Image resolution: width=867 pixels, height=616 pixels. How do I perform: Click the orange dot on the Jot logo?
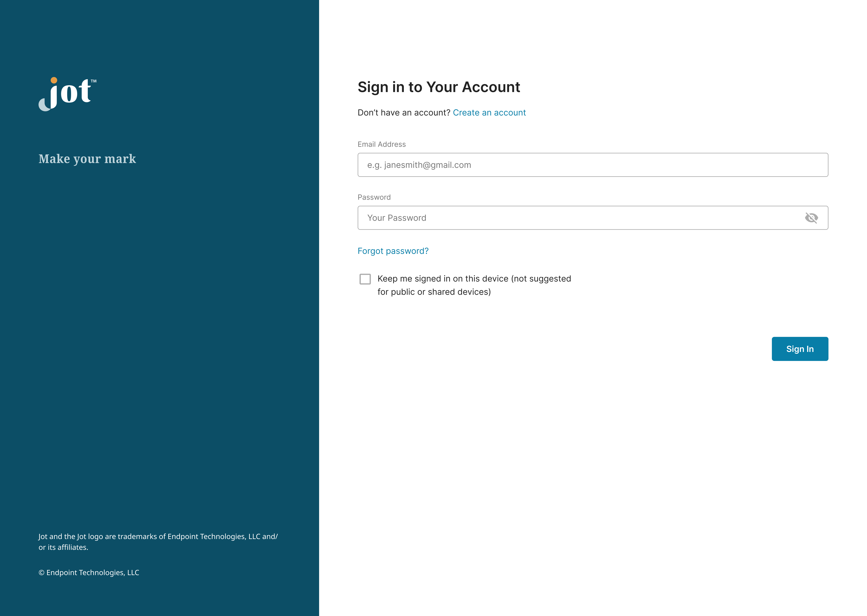point(54,80)
